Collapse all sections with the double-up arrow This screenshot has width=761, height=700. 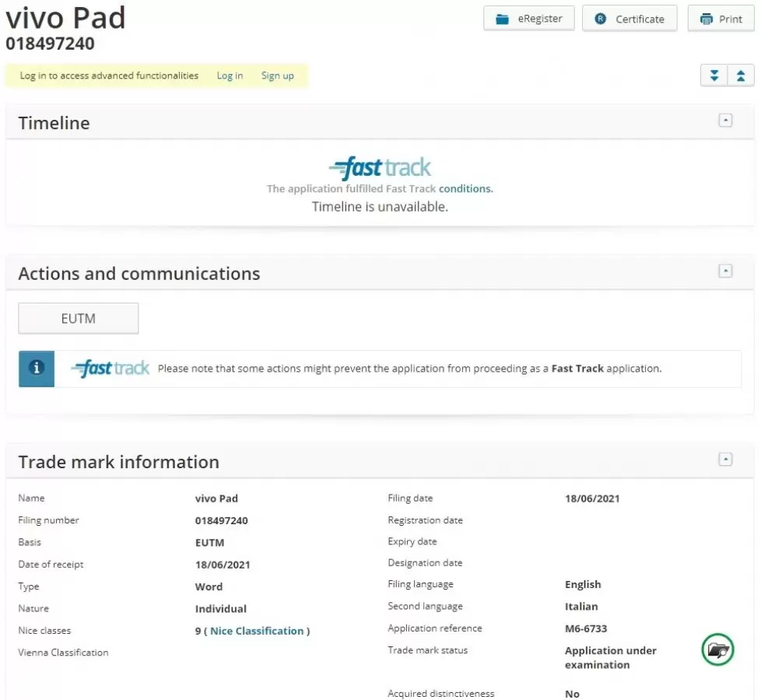pos(740,75)
